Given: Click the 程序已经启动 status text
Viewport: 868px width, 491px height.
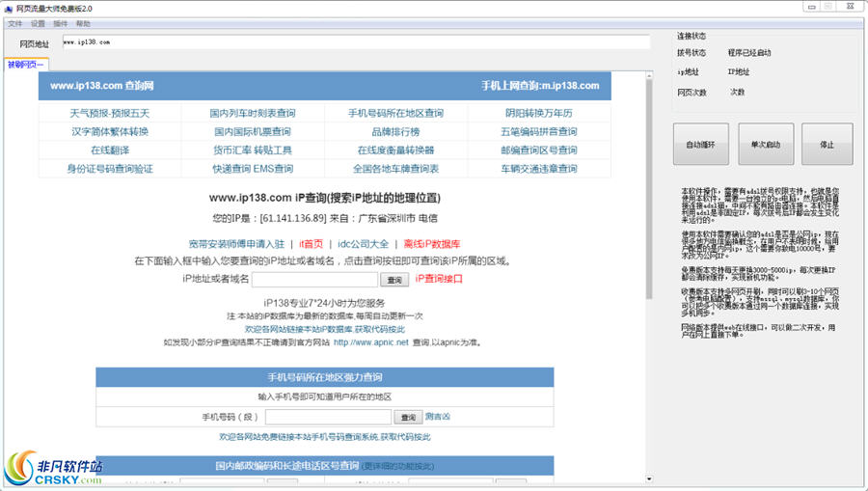Looking at the screenshot, I should [749, 53].
